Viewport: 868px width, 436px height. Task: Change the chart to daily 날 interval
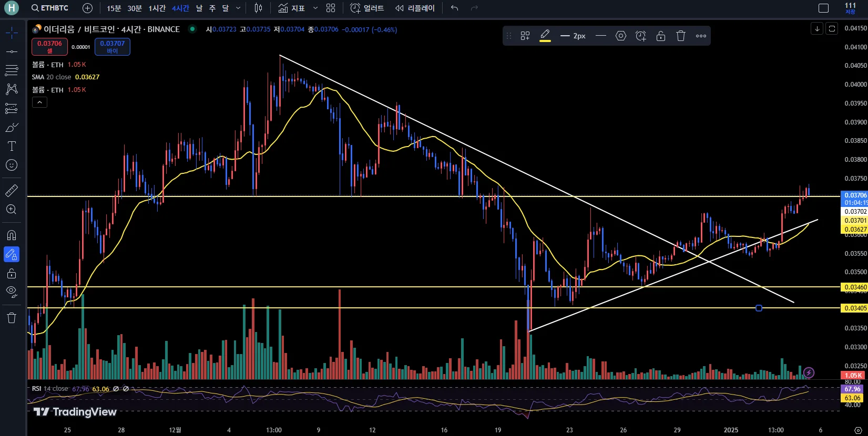coord(199,8)
